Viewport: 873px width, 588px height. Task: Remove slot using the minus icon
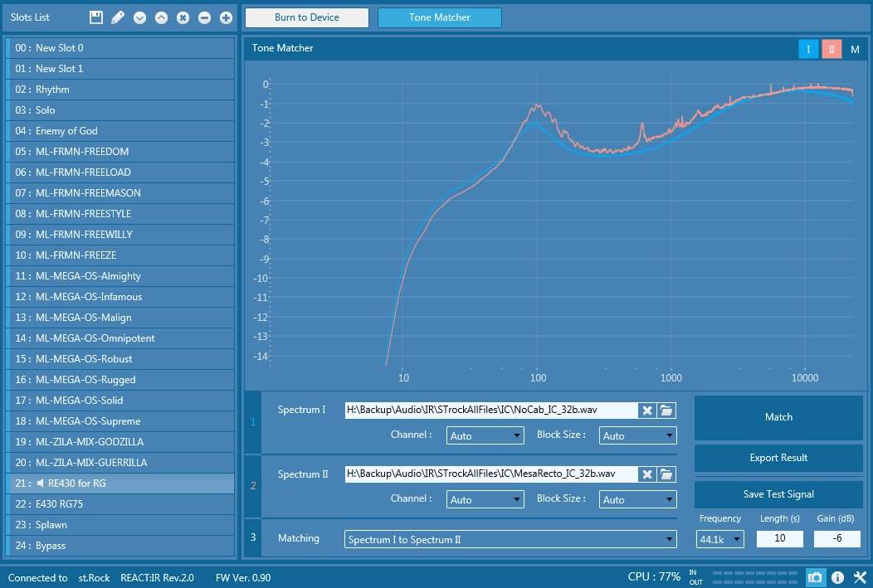coord(204,17)
